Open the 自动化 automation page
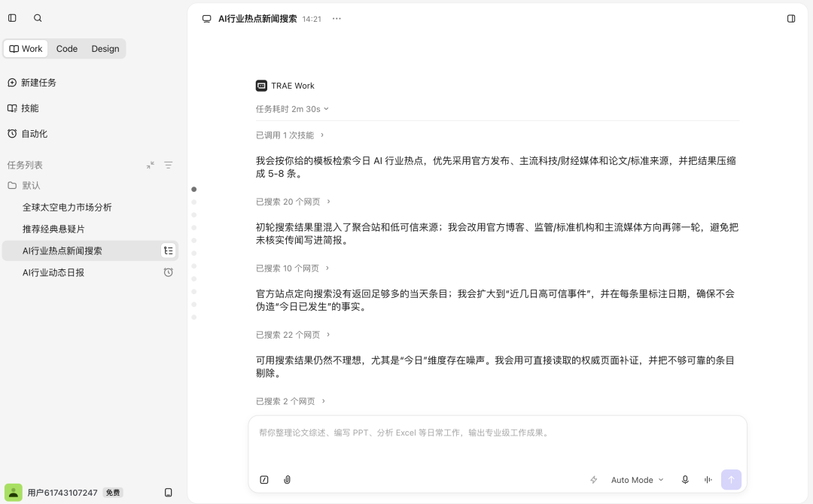 [x=28, y=134]
